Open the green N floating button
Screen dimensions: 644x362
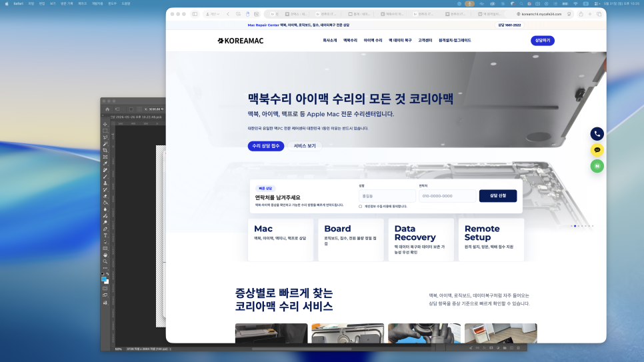click(597, 166)
